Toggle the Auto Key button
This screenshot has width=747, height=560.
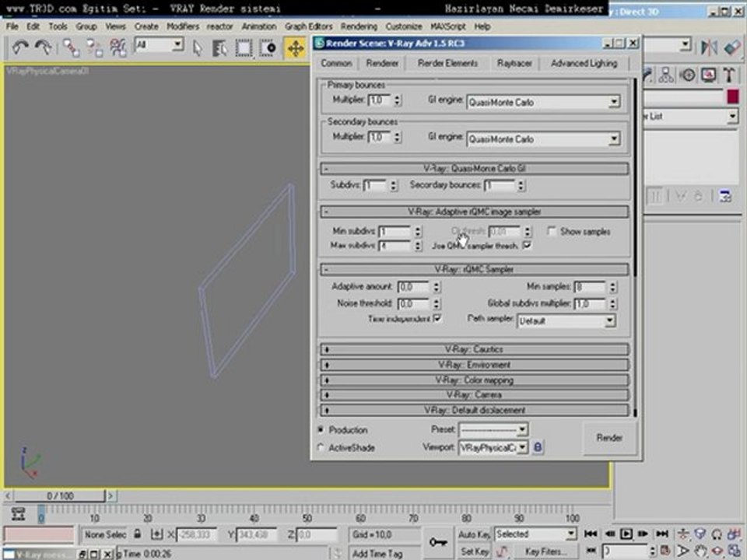pyautogui.click(x=474, y=534)
